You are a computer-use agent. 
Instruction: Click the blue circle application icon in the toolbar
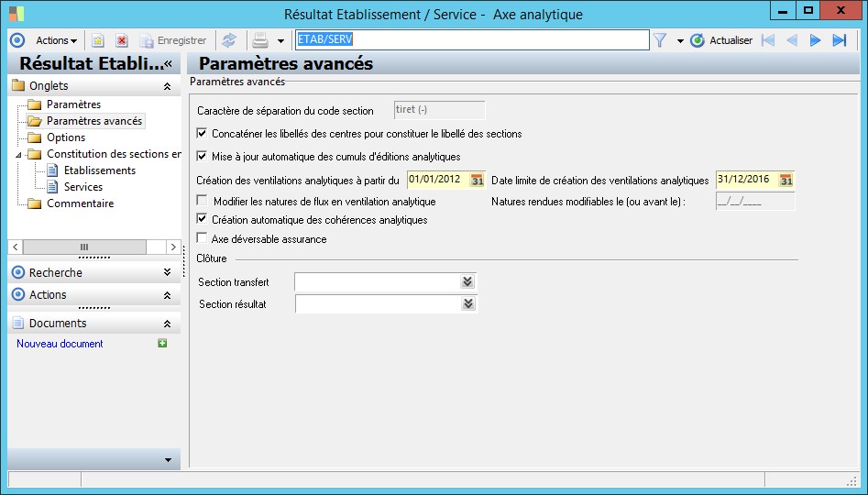17,40
